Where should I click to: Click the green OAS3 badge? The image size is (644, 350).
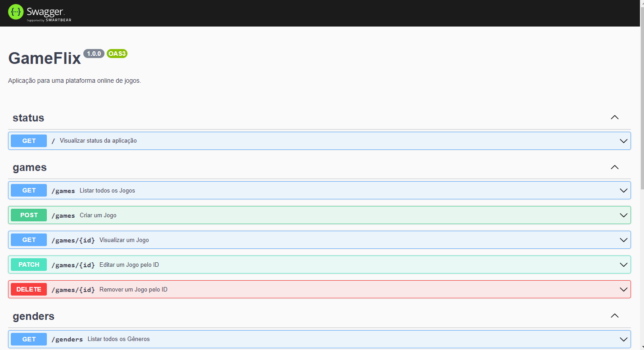tap(117, 54)
